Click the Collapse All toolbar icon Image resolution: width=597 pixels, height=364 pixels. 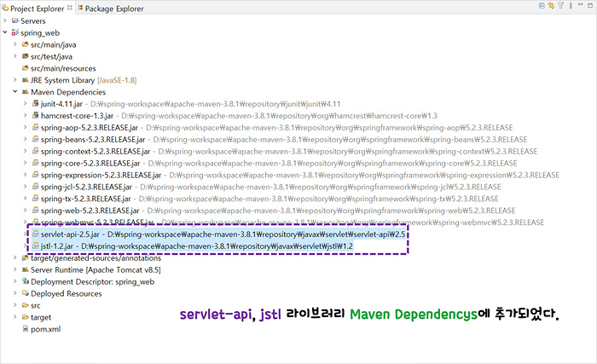click(x=542, y=6)
